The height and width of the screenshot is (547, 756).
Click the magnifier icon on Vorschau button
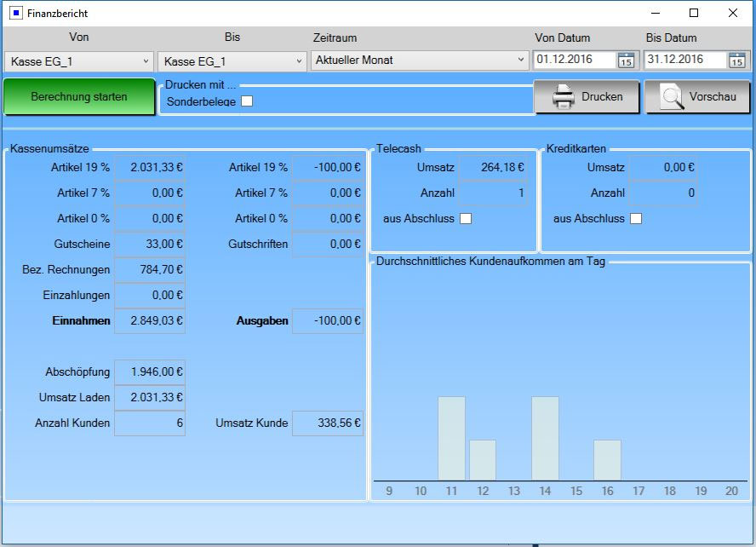[673, 97]
